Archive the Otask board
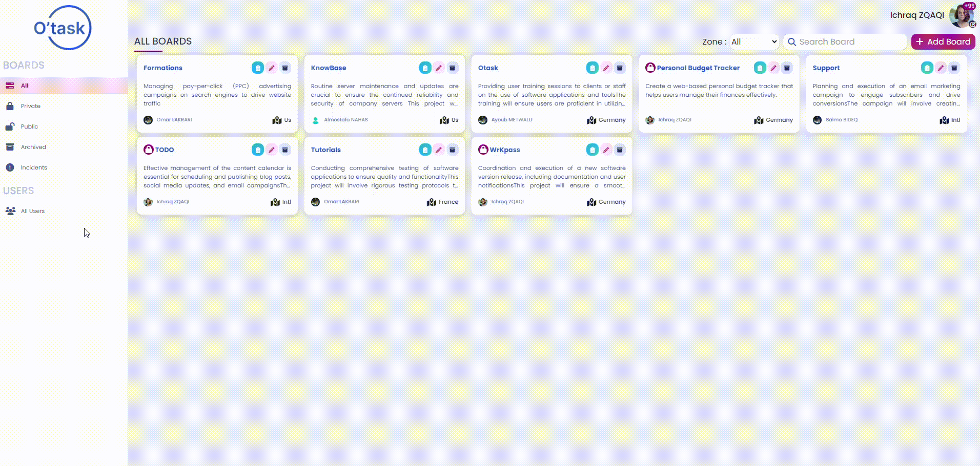Screen dimensions: 980x466 pyautogui.click(x=620, y=68)
